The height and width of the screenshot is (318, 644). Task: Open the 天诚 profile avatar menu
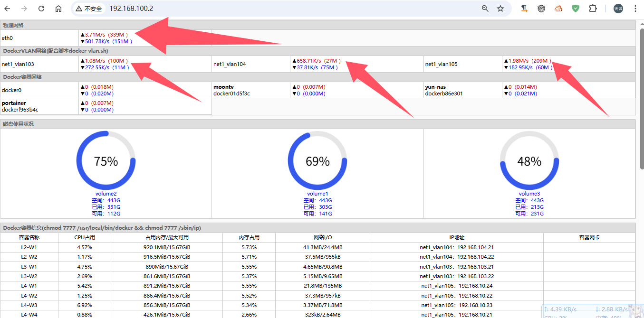[618, 9]
